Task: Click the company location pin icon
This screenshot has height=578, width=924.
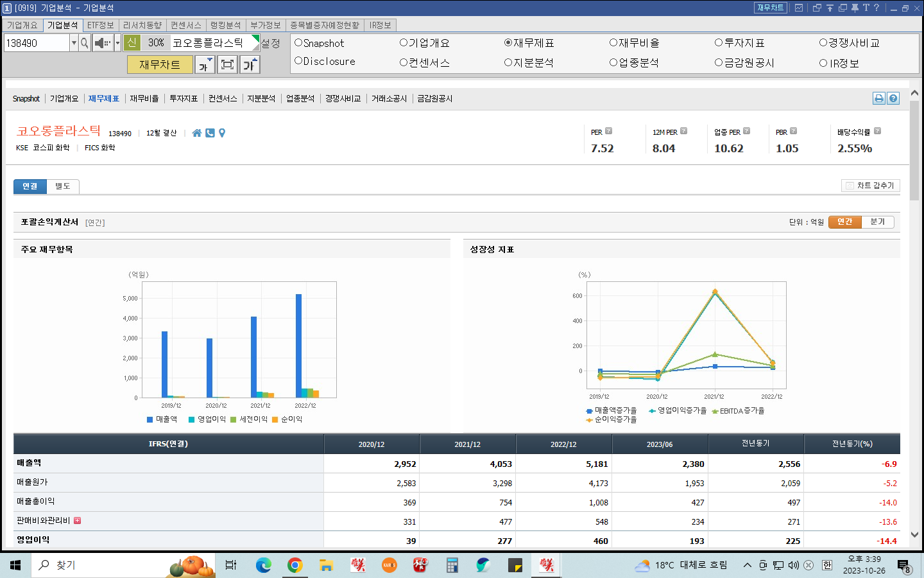Action: tap(222, 133)
